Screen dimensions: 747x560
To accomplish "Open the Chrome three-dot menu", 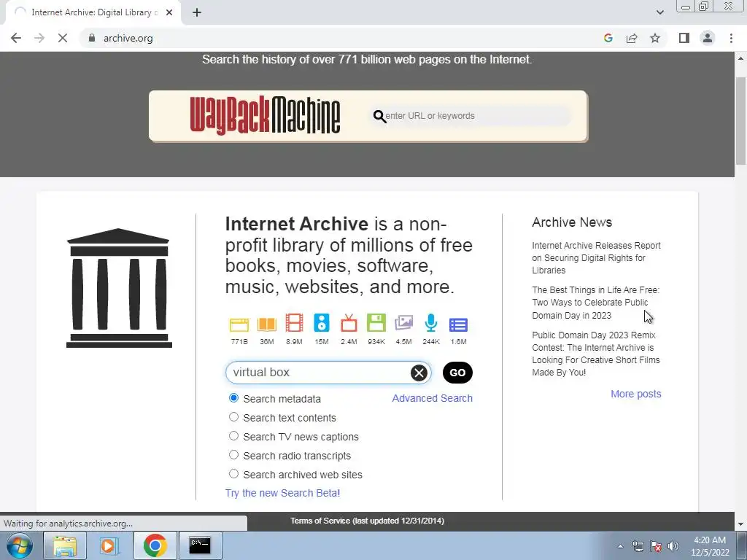I will click(731, 38).
